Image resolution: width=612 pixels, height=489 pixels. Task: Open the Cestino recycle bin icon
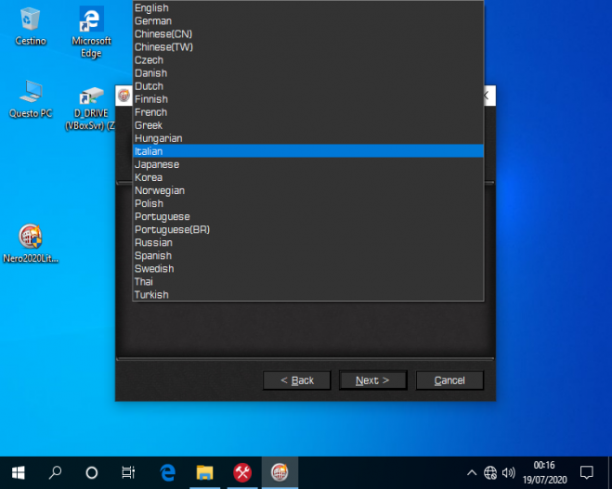pos(30,27)
